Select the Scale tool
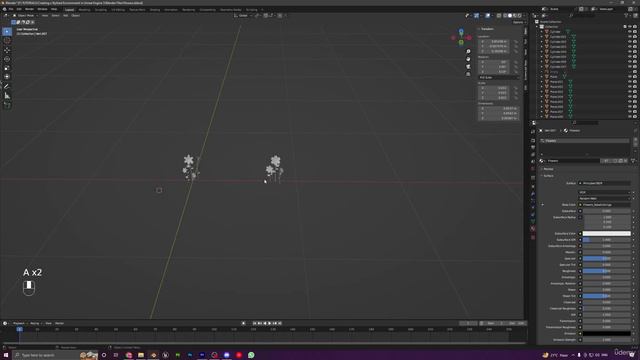This screenshot has height=360, width=640. pos(7,68)
